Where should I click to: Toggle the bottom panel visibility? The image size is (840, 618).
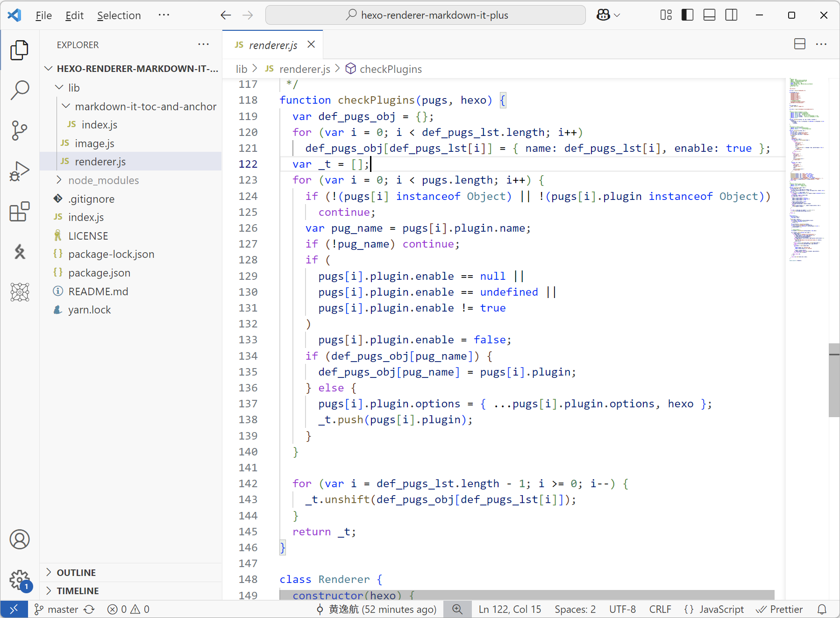709,15
